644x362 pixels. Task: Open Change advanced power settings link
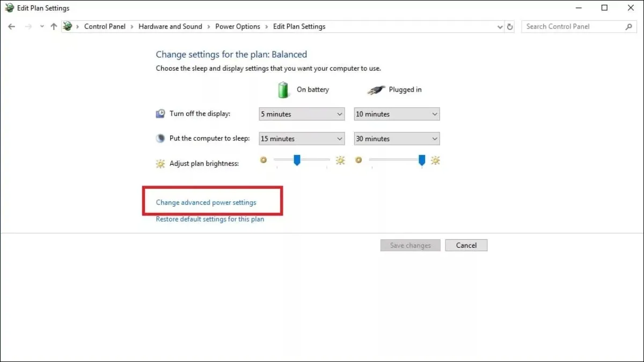click(206, 203)
